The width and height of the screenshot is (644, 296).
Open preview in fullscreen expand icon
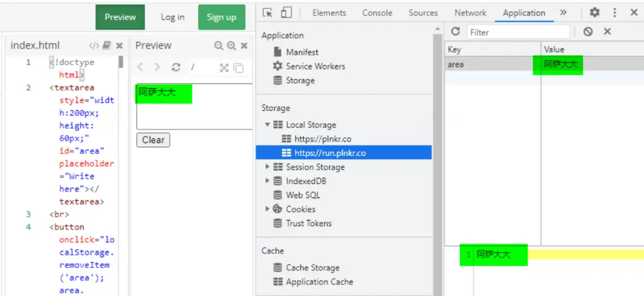point(224,68)
